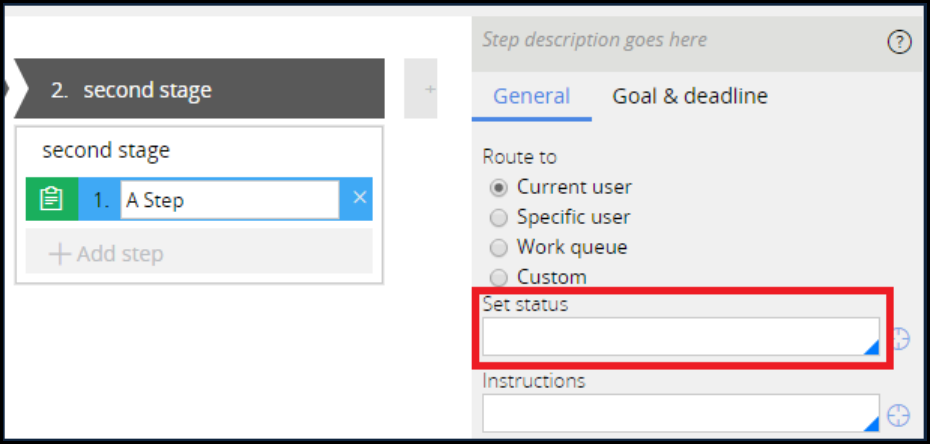Choose the Specific user radio button
This screenshot has height=444, width=930.
coord(498,217)
